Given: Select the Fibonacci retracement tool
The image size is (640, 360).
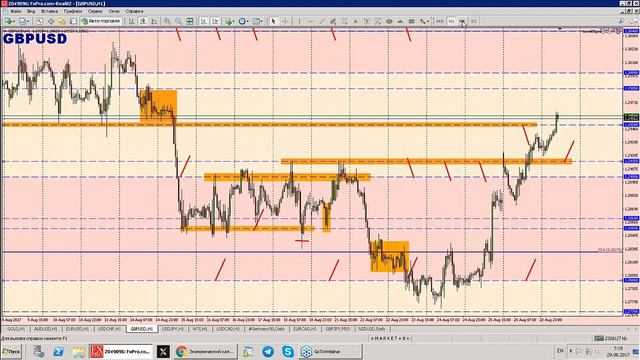Looking at the screenshot, I should (344, 21).
